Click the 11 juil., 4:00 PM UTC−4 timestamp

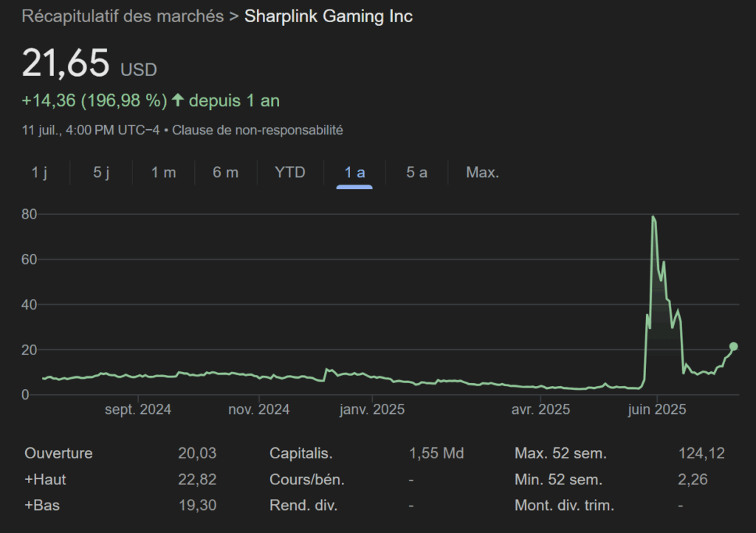[x=90, y=130]
